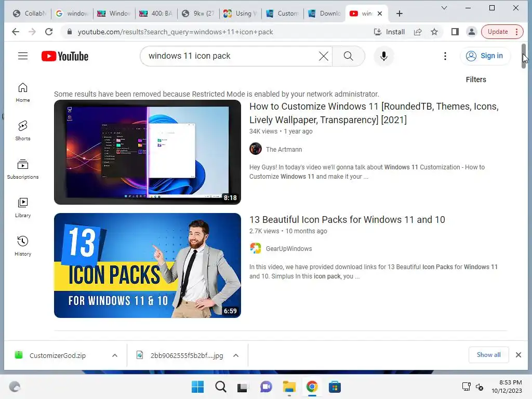Click Install in the address bar

389,32
